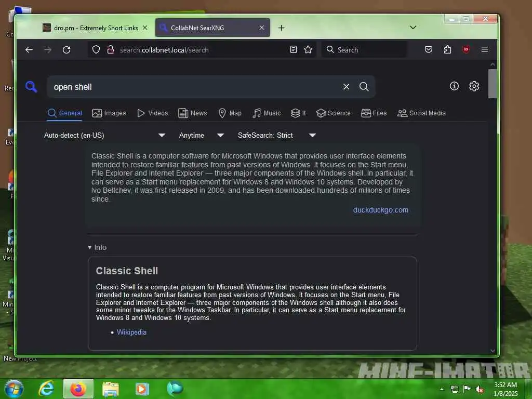The height and width of the screenshot is (399, 532).
Task: Follow the duckduckgo.com source link
Action: tap(380, 210)
